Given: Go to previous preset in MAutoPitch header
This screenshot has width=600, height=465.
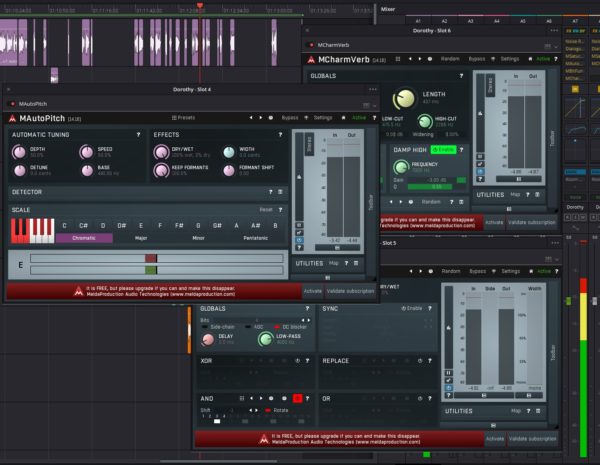Looking at the screenshot, I should click(251, 117).
